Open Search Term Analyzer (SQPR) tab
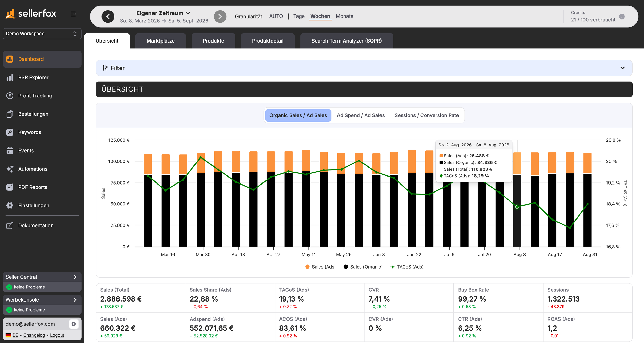The height and width of the screenshot is (343, 644). tap(346, 41)
